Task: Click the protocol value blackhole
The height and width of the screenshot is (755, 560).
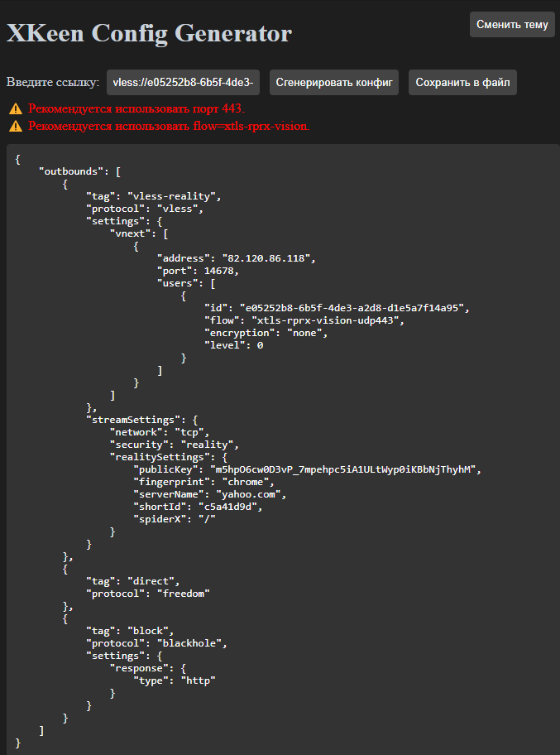Action: coord(192,643)
